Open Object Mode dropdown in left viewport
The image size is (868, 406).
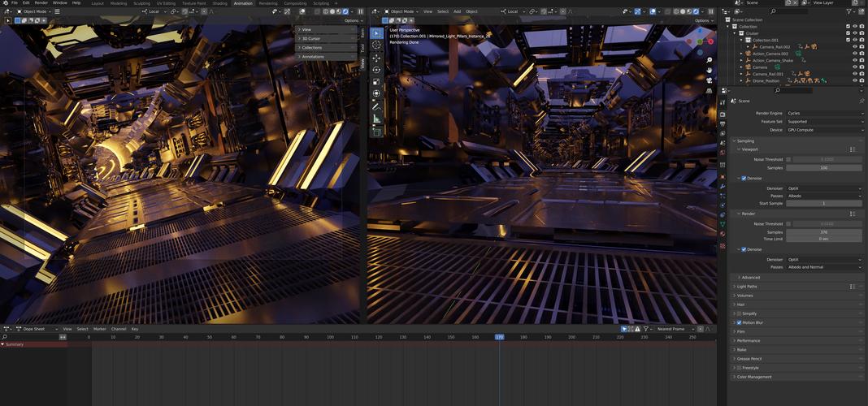point(34,11)
